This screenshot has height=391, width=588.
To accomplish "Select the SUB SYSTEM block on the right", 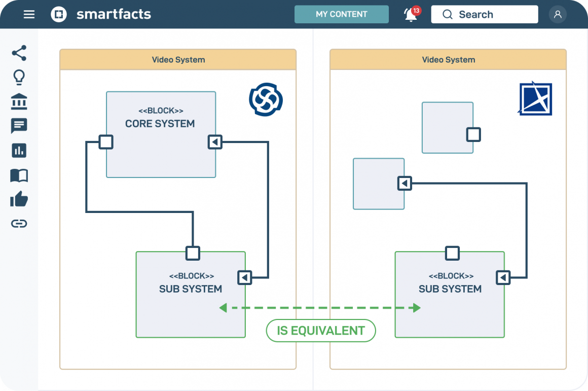I will tap(450, 294).
